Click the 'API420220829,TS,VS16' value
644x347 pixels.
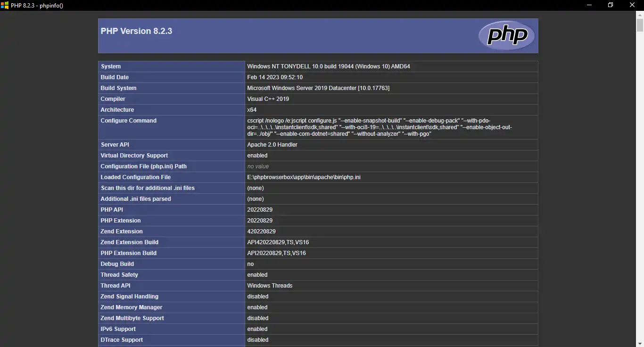point(278,242)
